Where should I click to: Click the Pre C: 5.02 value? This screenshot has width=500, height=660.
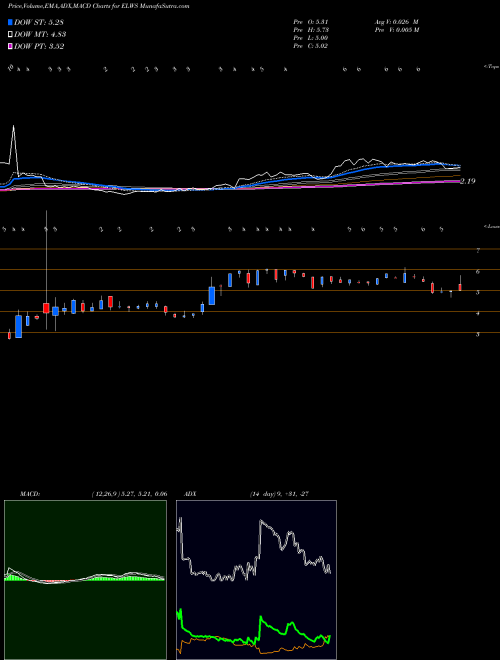click(311, 46)
